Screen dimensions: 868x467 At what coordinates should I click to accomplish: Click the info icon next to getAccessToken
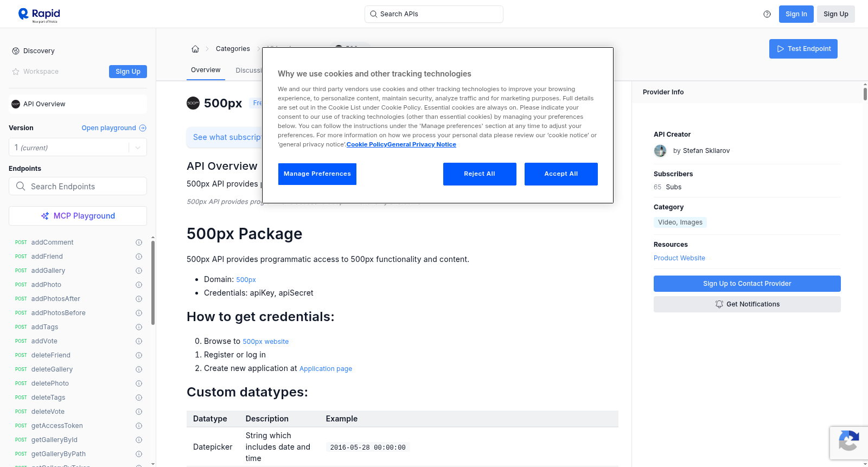point(139,426)
